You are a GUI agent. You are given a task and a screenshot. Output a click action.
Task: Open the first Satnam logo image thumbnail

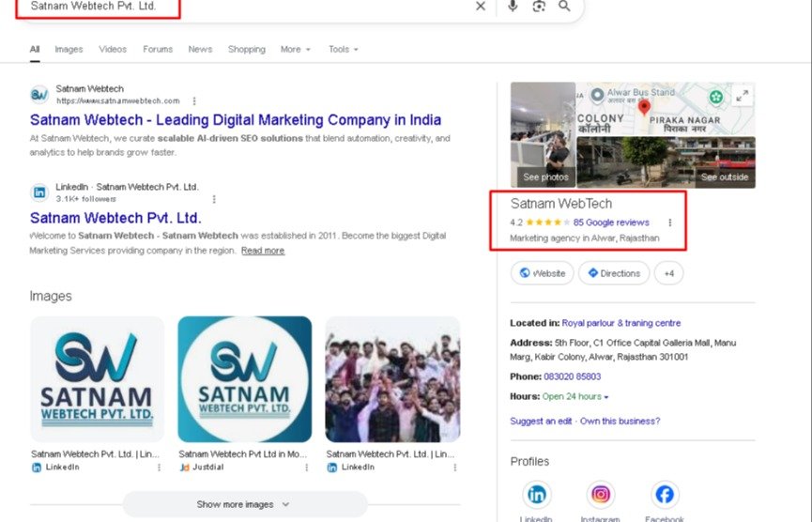97,379
